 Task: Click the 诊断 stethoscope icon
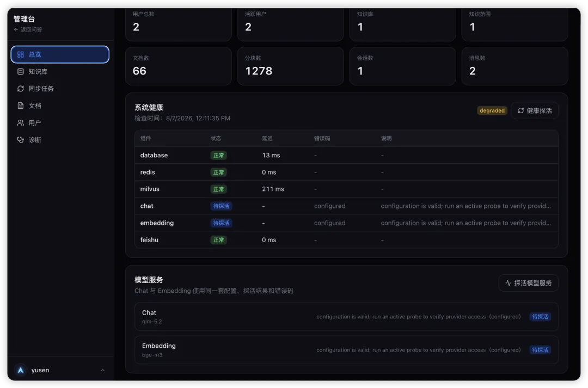(x=21, y=140)
